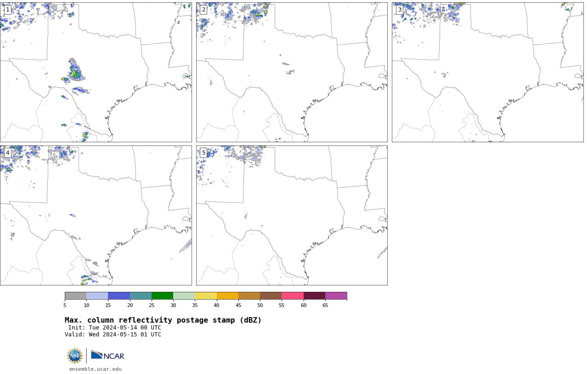588x374 pixels.
Task: Click the colorbar tick label 50
Action: [x=260, y=305]
